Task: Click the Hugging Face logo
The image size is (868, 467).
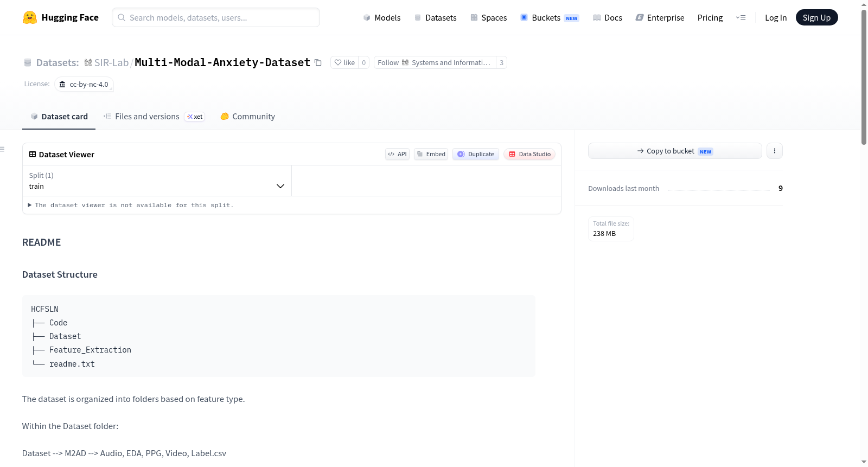Action: tap(60, 17)
